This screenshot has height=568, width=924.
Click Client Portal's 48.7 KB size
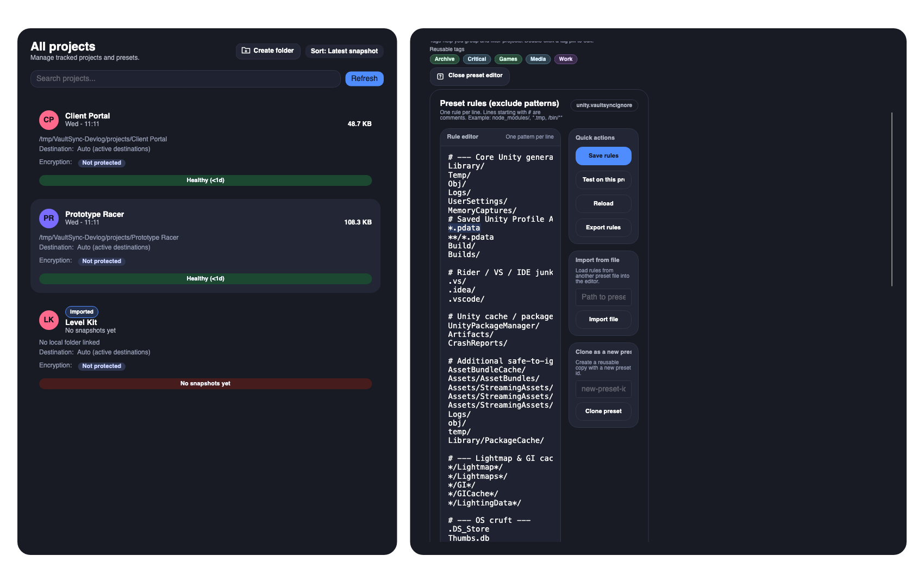tap(359, 124)
